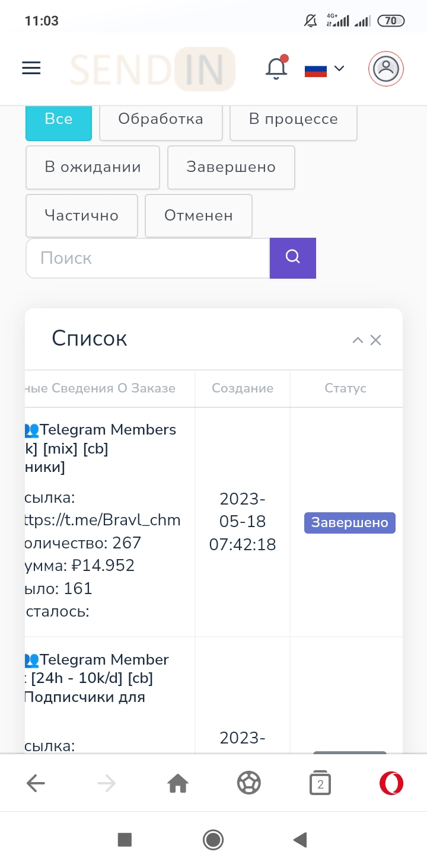This screenshot has height=868, width=427.
Task: Tap the Android recent apps square
Action: 125,840
